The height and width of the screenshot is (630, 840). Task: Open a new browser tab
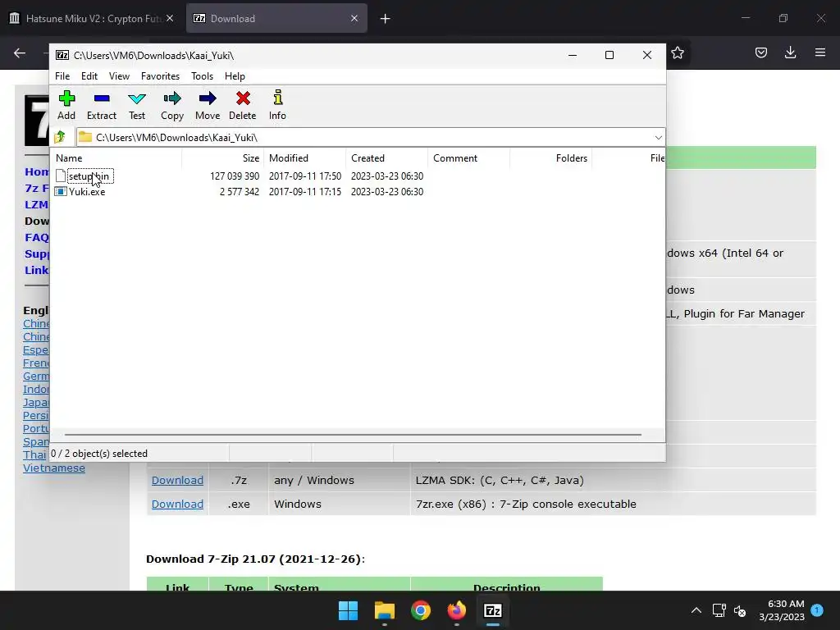click(x=385, y=19)
